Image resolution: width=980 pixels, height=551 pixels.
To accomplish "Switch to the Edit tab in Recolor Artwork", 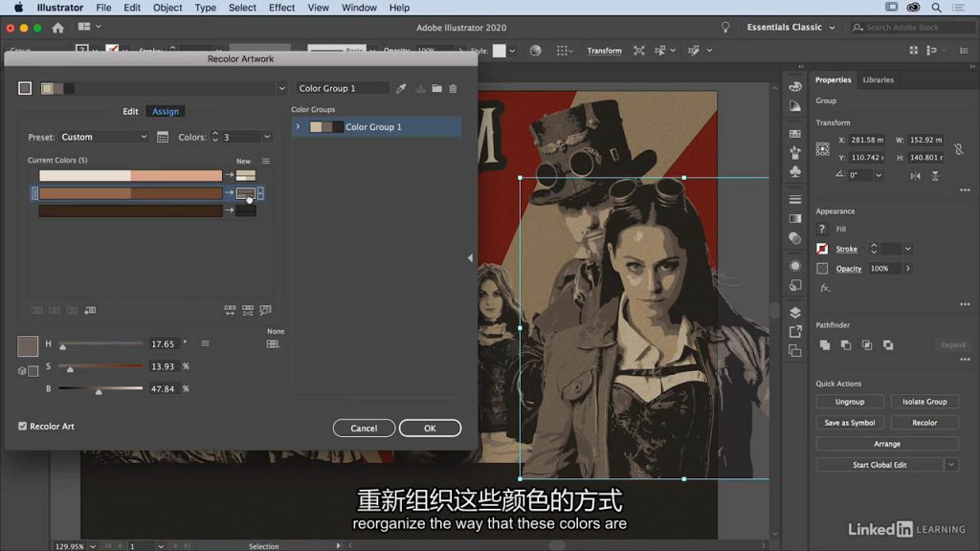I will 130,111.
